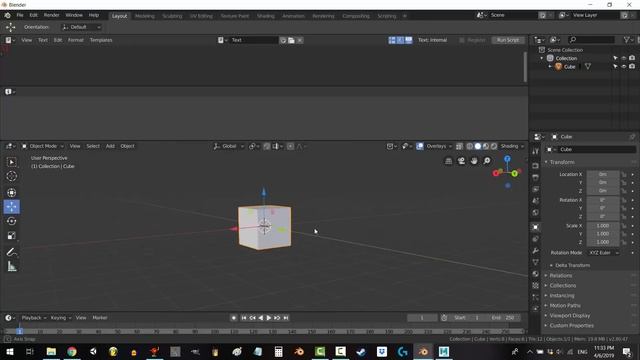Open the Output properties tab
Image resolution: width=640 pixels, height=360 pixels.
click(536, 178)
